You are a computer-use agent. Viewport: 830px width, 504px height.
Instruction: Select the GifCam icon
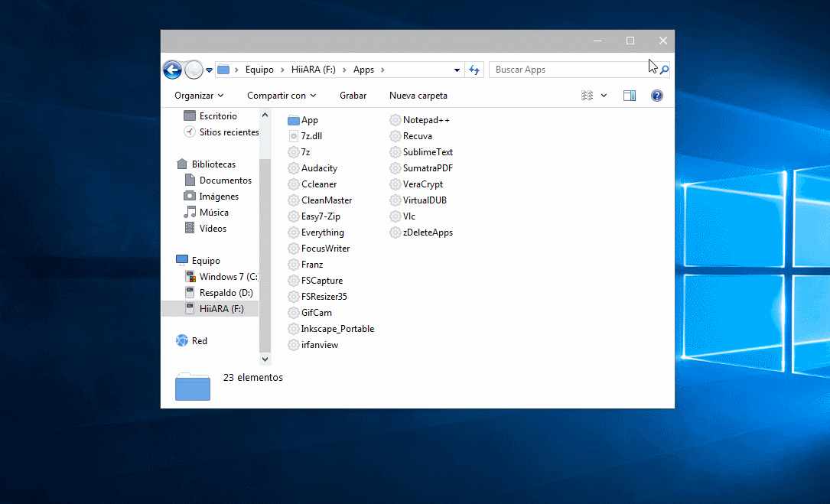294,312
